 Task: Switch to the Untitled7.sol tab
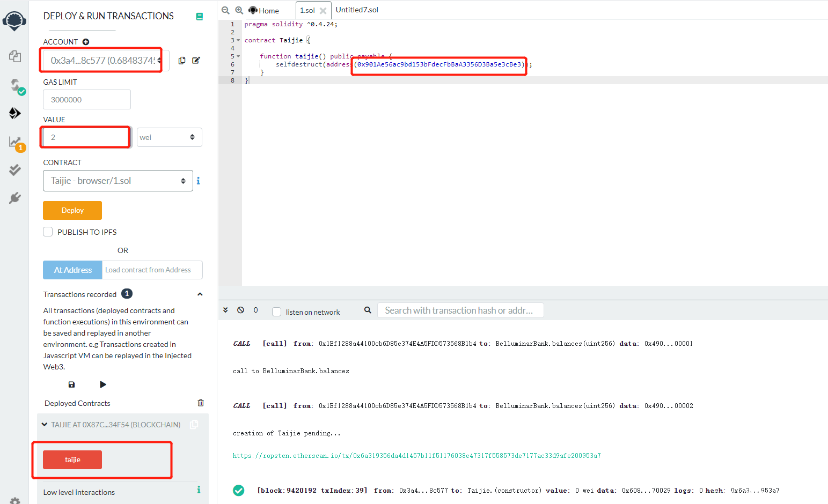[357, 10]
